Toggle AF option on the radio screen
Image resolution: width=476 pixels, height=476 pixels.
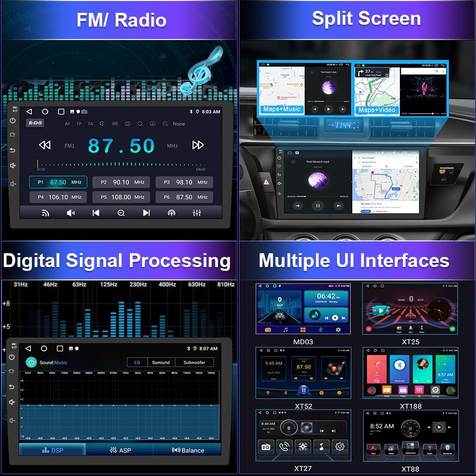pyautogui.click(x=68, y=124)
